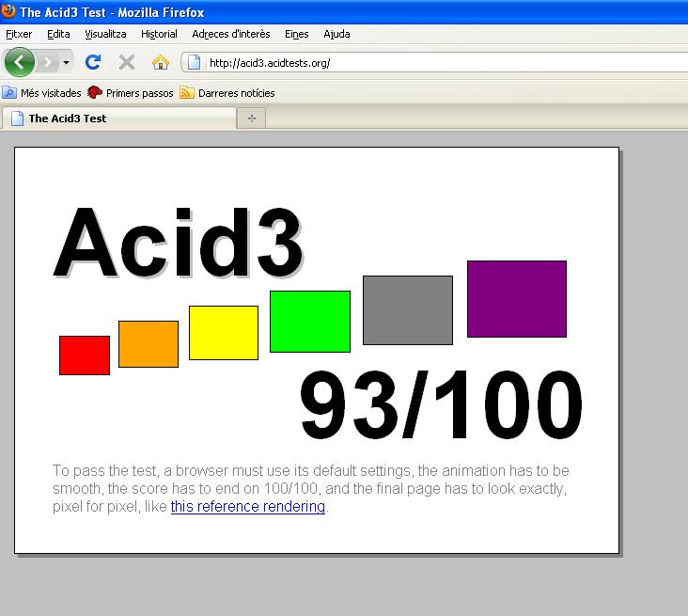Click the greyed Forward navigation arrow

pyautogui.click(x=47, y=62)
